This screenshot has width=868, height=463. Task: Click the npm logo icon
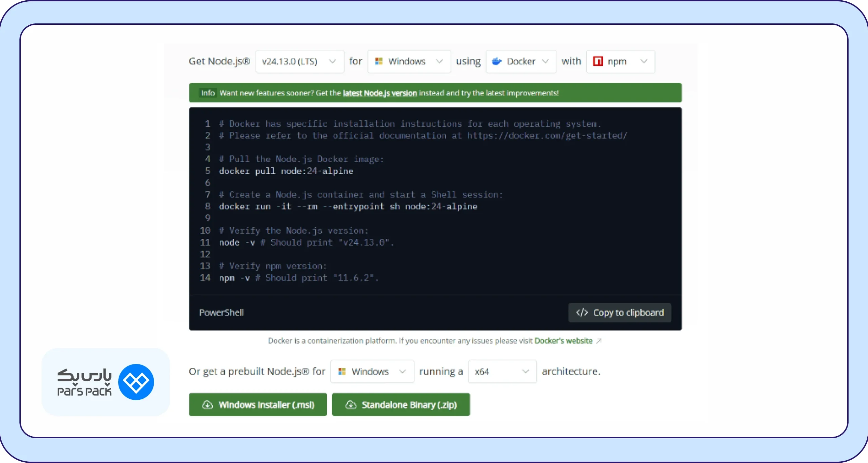[598, 61]
